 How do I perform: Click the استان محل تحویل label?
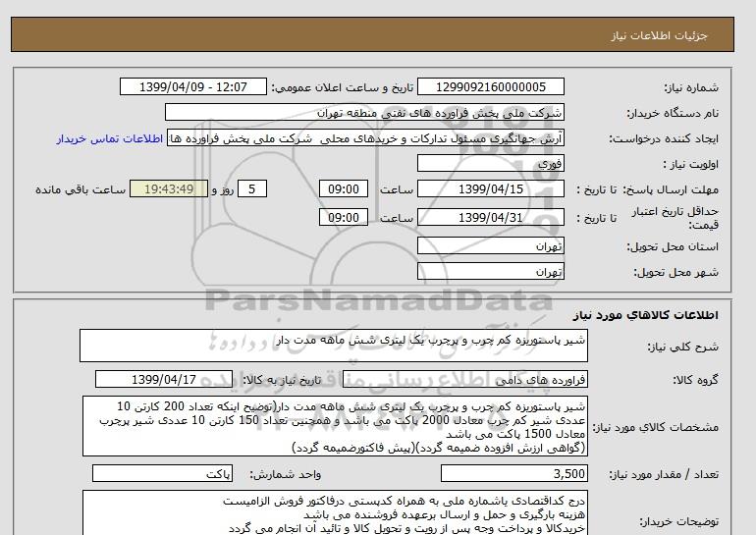click(673, 246)
